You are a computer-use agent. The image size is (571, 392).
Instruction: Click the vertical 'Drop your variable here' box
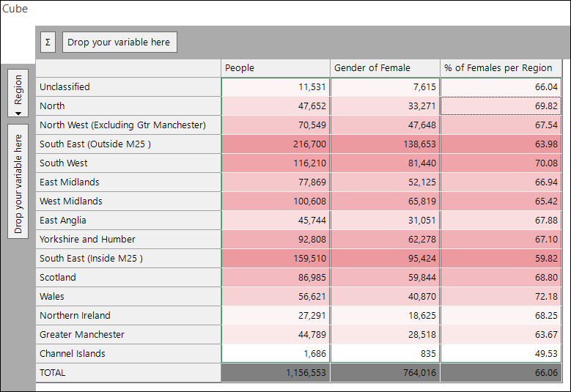tap(18, 181)
